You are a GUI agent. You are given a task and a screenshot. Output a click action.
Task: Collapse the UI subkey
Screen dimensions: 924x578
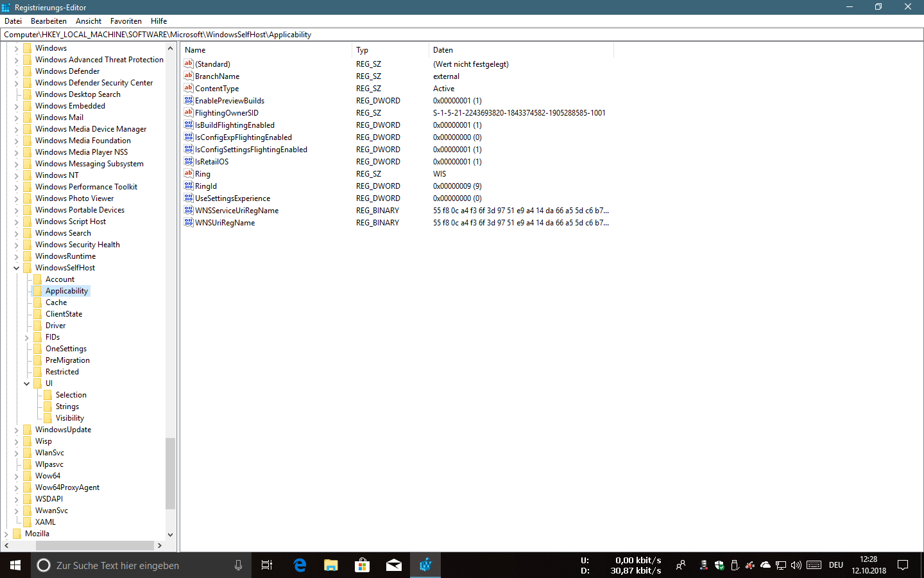click(x=26, y=383)
